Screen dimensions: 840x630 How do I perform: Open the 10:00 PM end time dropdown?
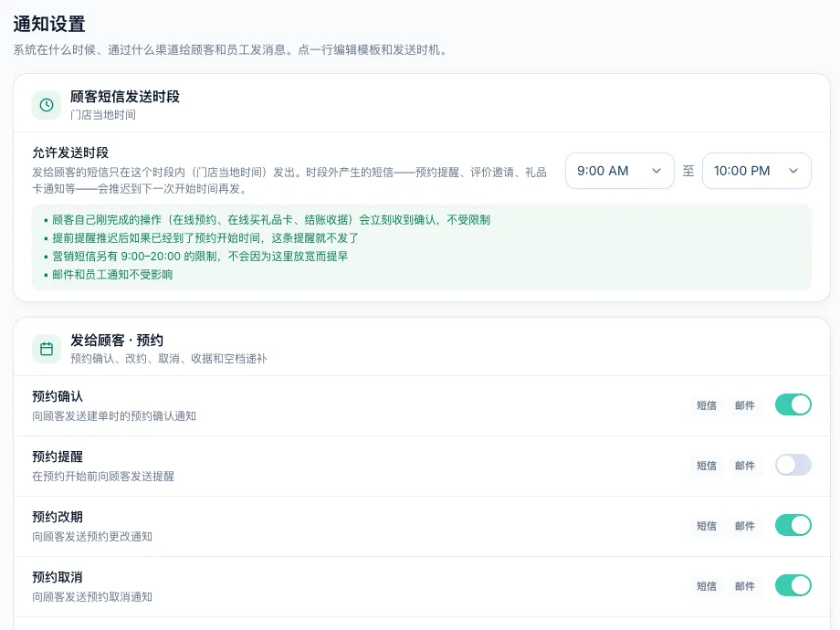(756, 171)
